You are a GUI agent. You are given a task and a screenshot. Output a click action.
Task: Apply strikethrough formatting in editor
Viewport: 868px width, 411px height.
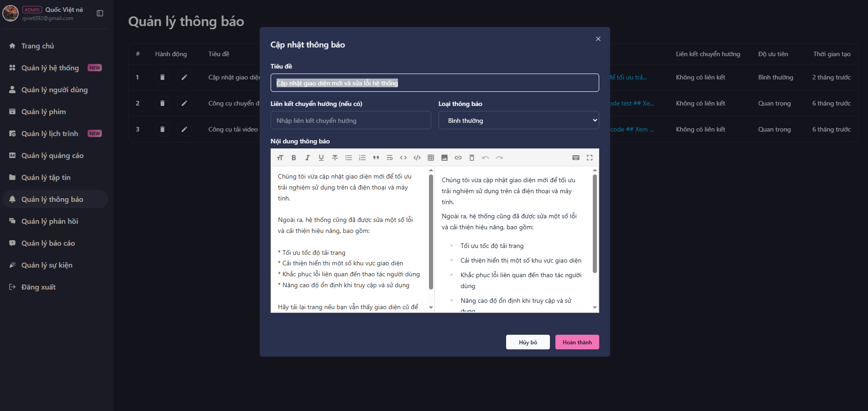[x=335, y=158]
